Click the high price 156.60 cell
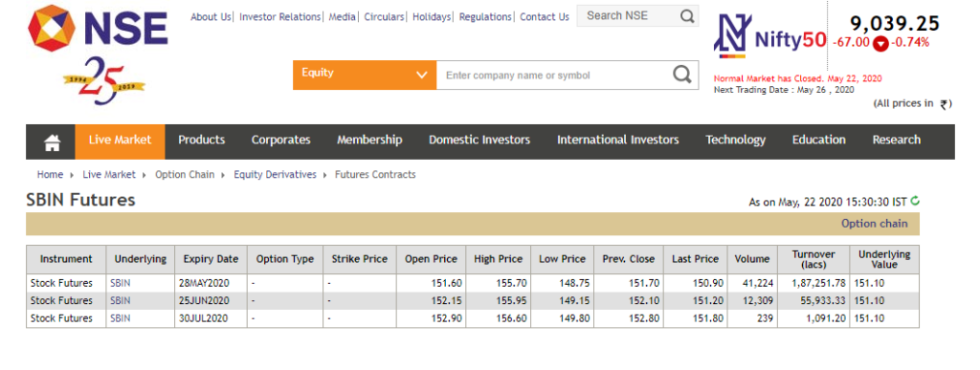 [x=498, y=318]
